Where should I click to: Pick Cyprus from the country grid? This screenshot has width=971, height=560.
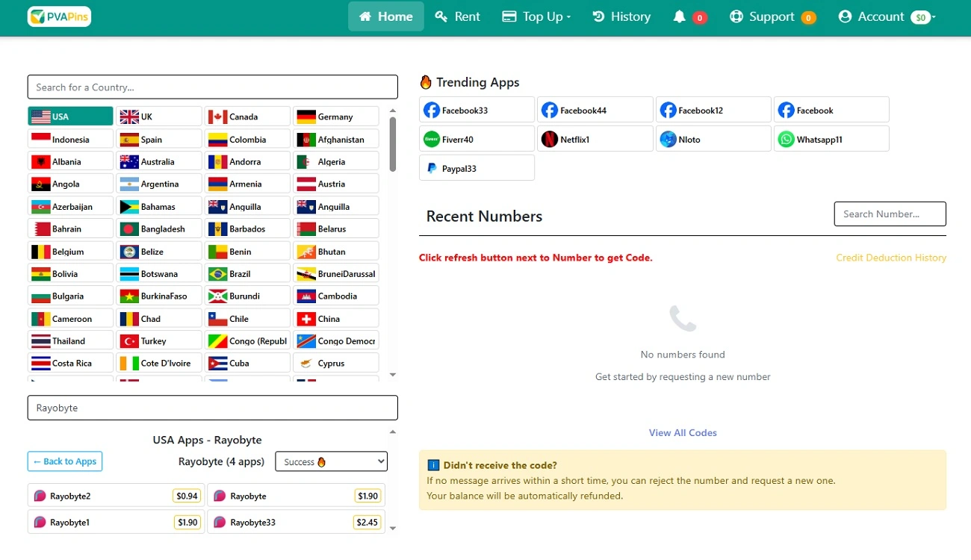pos(335,364)
